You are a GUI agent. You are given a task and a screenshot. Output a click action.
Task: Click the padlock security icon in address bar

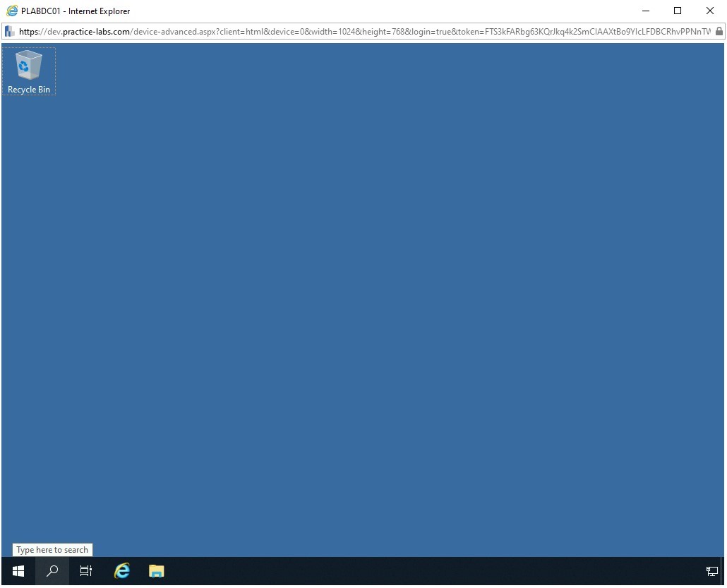(x=719, y=31)
